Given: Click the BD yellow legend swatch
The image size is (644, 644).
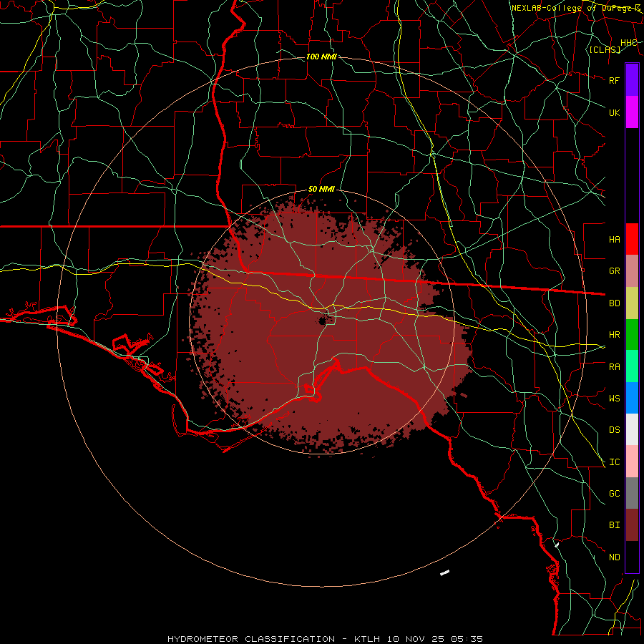Looking at the screenshot, I should point(632,303).
